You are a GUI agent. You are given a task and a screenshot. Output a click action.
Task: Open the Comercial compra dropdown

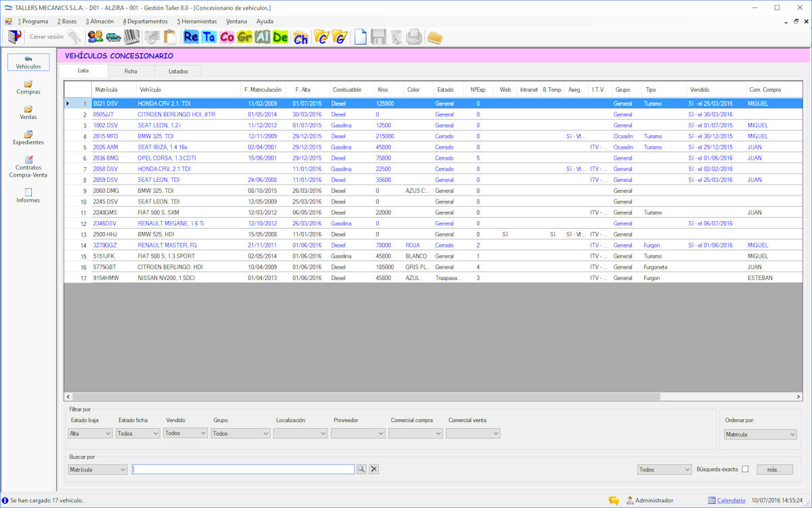[x=415, y=434]
